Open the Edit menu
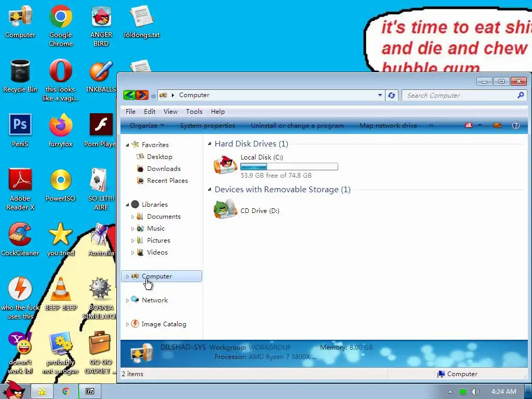 point(150,112)
